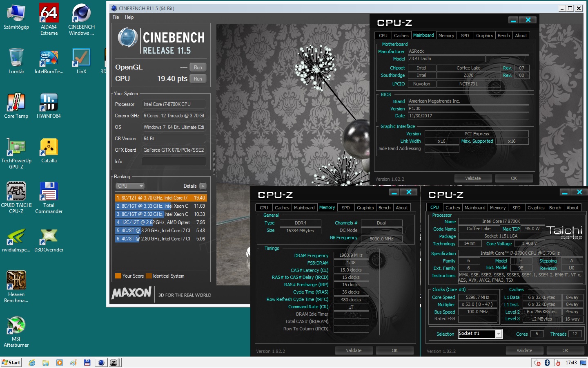Open D3DOverrider desktop icon

coord(49,240)
